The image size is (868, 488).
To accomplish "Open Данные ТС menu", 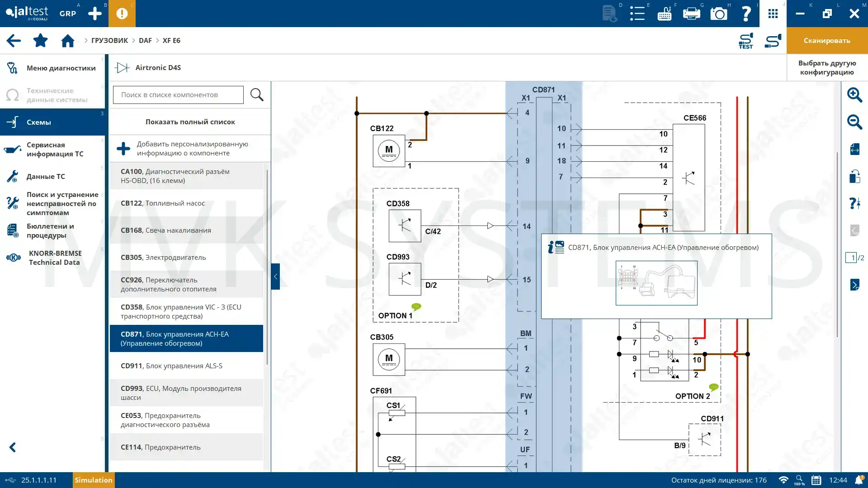I will click(52, 176).
